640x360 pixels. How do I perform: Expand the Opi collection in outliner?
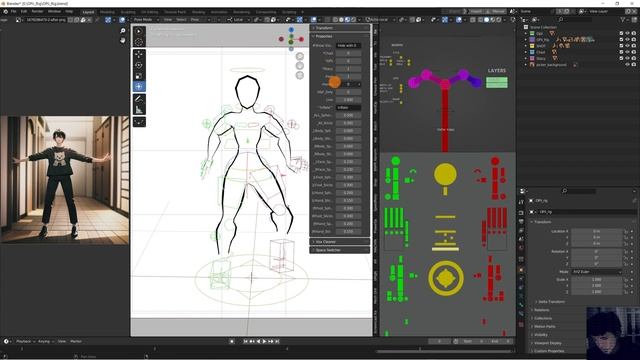(x=526, y=33)
